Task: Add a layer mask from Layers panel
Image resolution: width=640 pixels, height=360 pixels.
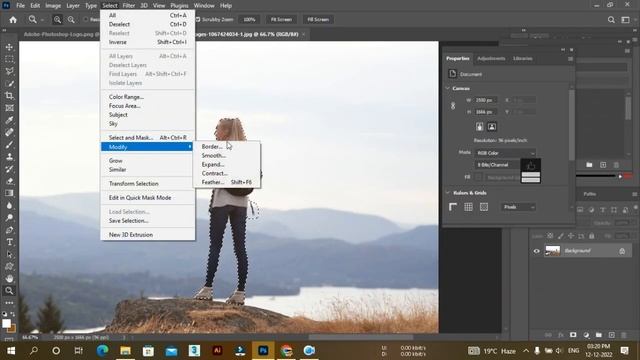Action: click(573, 335)
